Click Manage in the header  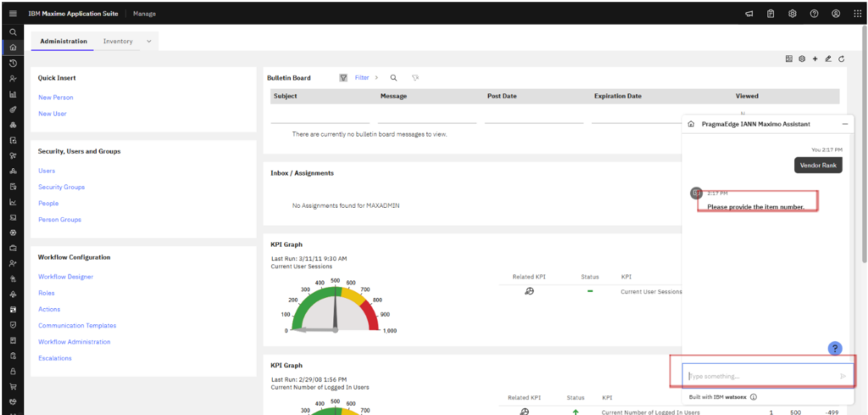pyautogui.click(x=144, y=14)
